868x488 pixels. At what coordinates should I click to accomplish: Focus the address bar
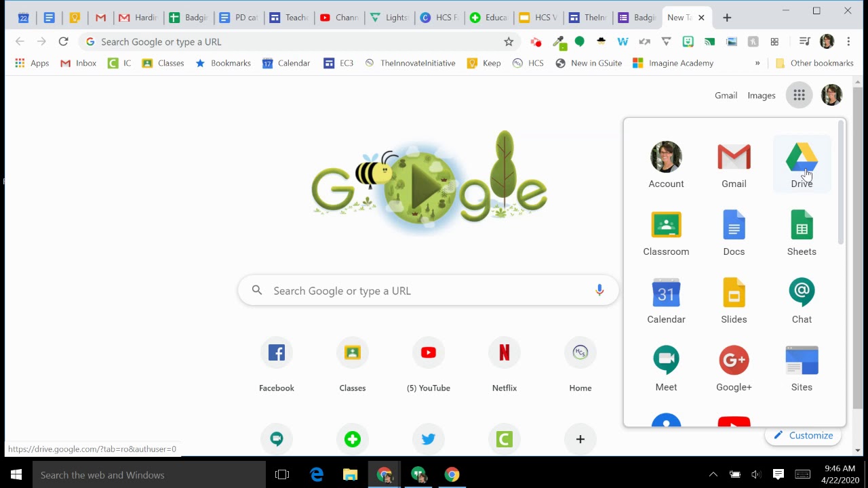(x=298, y=42)
